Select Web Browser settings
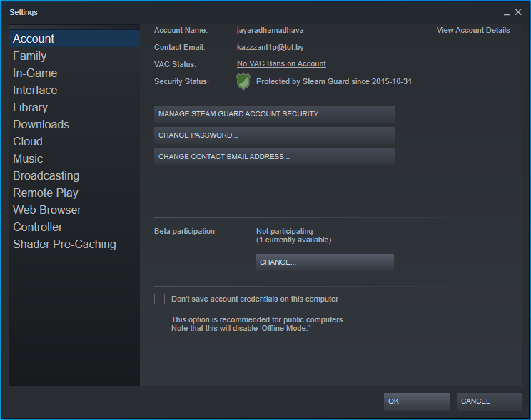This screenshot has height=420, width=531. 74,210
